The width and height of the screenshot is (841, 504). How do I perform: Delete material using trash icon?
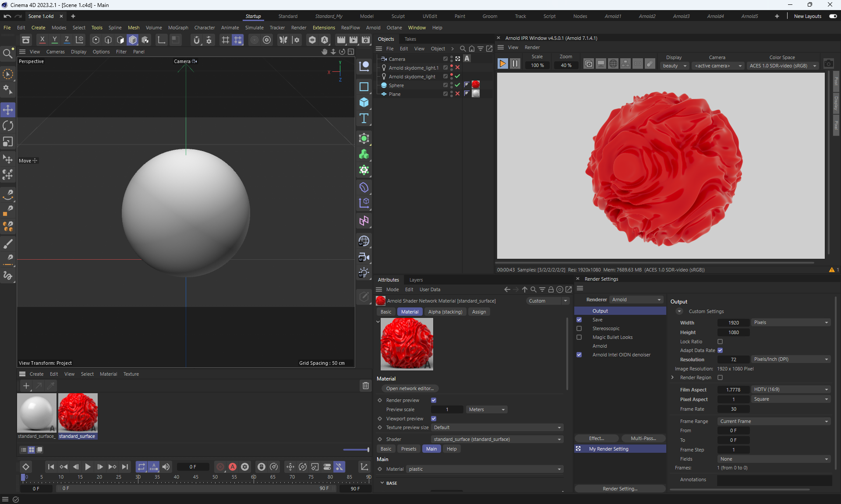pos(365,385)
